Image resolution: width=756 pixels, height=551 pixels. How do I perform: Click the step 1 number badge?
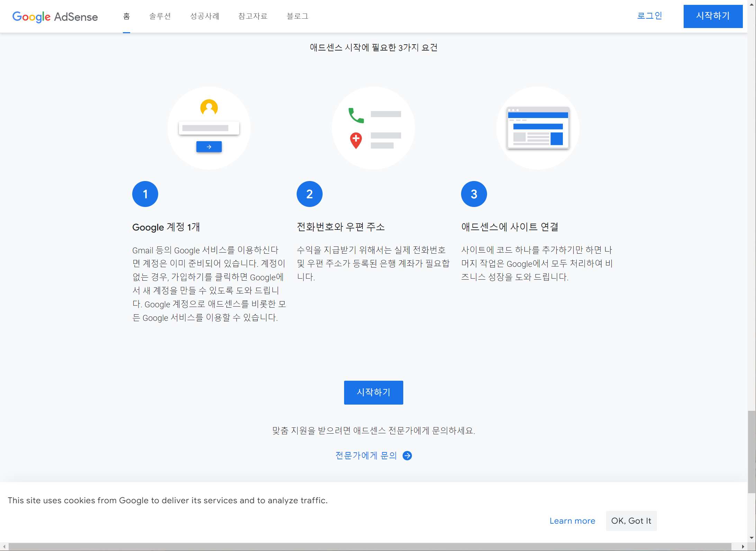tap(145, 194)
